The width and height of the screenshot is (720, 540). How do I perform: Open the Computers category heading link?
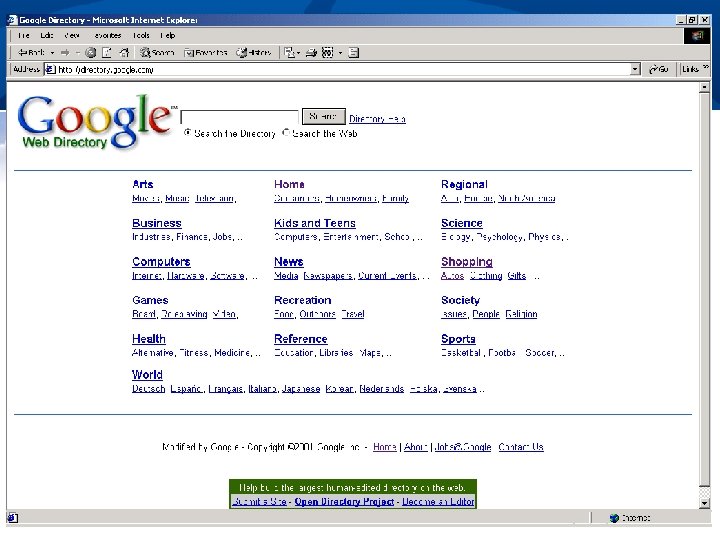(161, 262)
